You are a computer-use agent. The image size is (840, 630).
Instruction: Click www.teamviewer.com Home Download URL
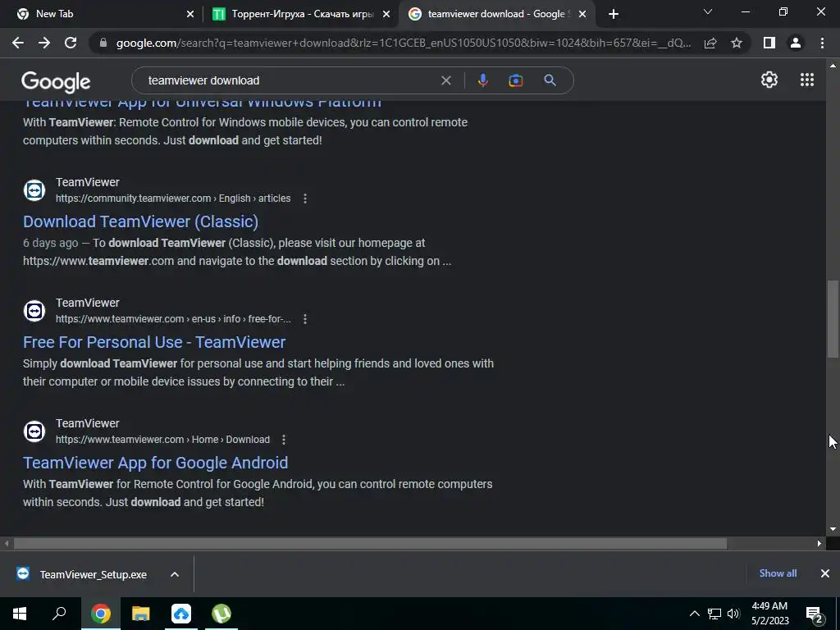point(163,440)
